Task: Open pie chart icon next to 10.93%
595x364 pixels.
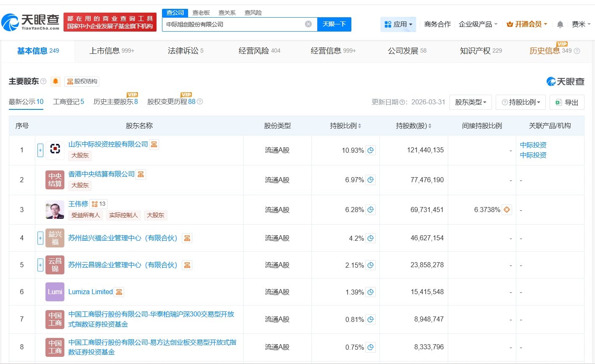Action: 370,150
